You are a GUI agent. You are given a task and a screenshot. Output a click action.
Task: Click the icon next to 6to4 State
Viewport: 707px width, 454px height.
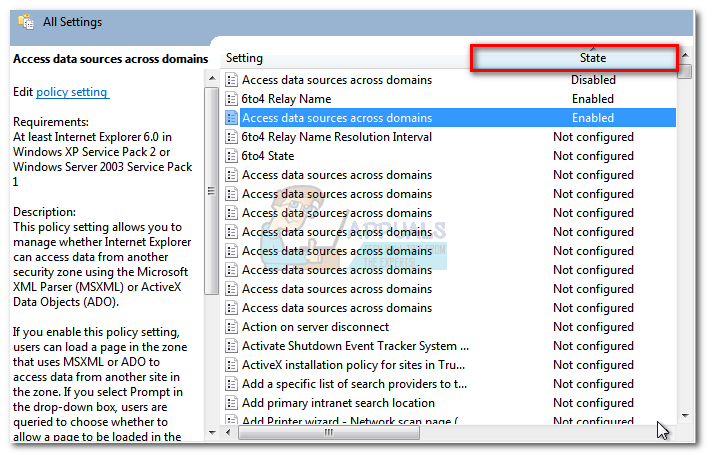[232, 156]
